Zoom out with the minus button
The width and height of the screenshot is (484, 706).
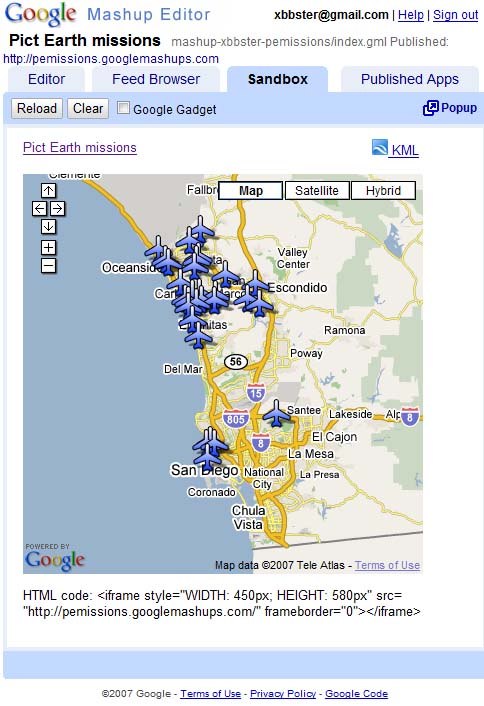49,266
